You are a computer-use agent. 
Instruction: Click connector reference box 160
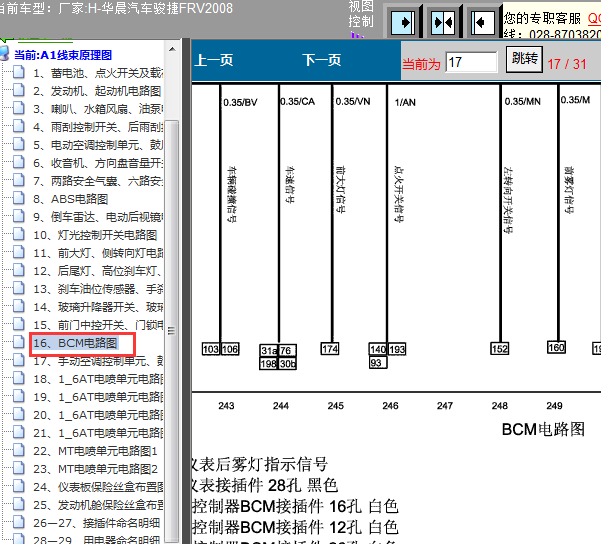tap(556, 347)
